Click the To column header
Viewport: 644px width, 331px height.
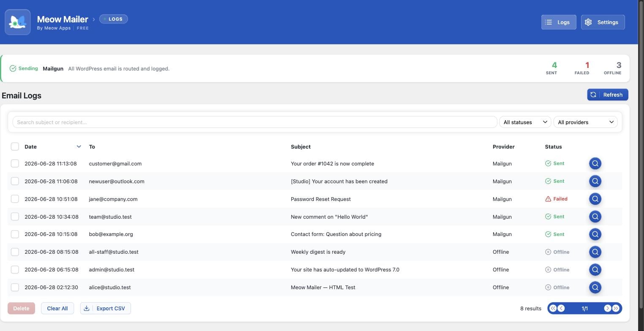92,147
